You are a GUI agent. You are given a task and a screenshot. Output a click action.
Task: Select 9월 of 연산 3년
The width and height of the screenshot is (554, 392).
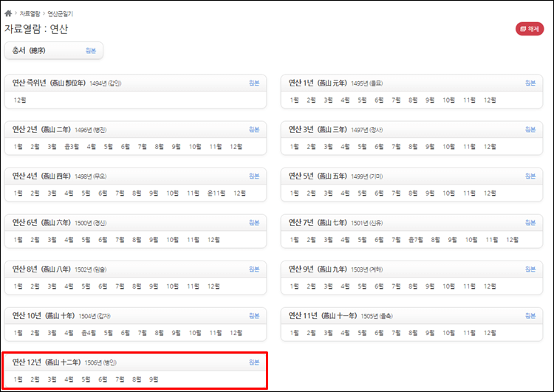click(x=430, y=147)
